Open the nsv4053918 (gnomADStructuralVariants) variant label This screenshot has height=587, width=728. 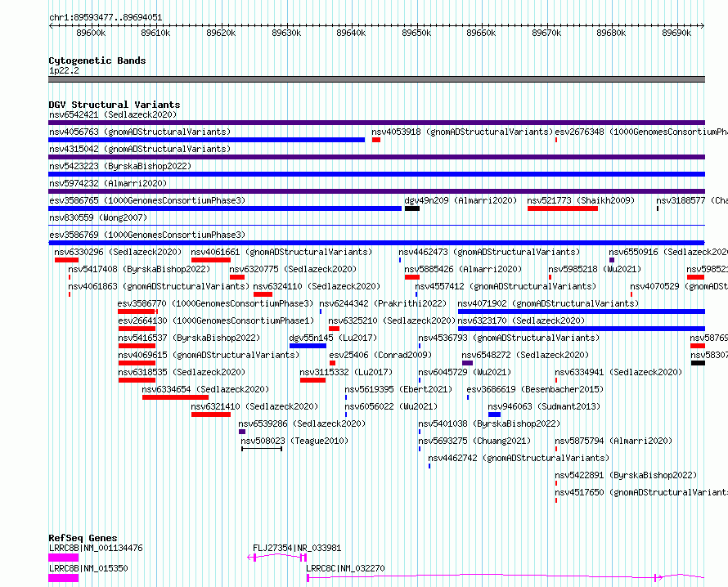tap(462, 132)
